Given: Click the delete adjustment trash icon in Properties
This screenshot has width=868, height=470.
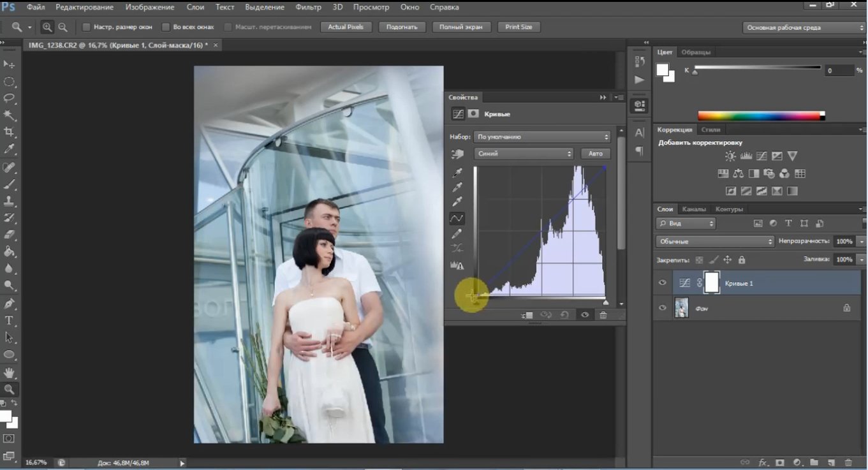Looking at the screenshot, I should [603, 315].
